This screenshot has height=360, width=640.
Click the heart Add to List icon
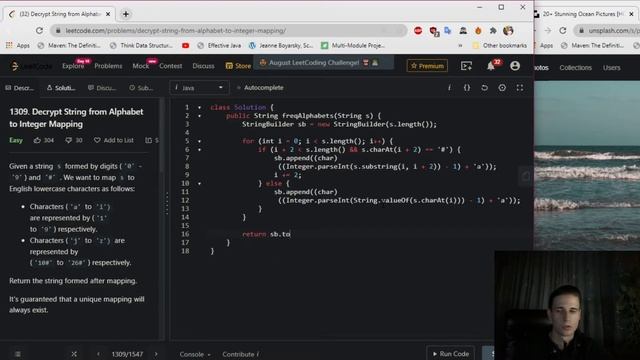[x=97, y=140]
